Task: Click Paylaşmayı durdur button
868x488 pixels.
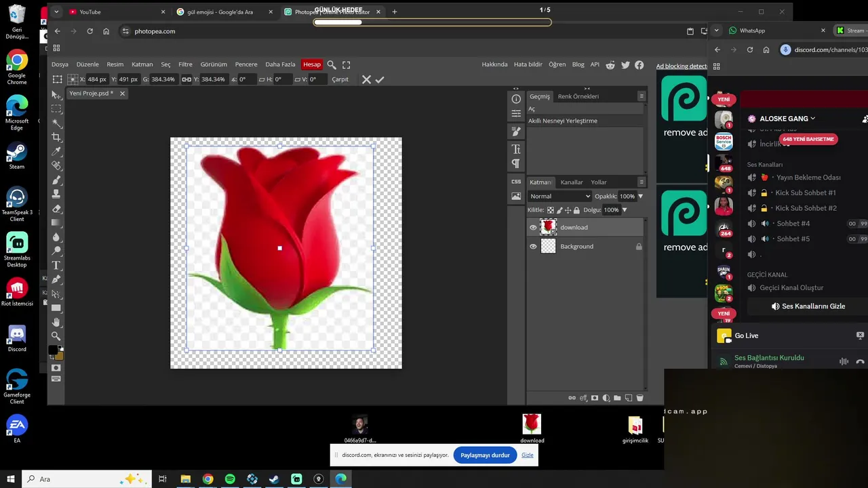Action: coord(485,455)
